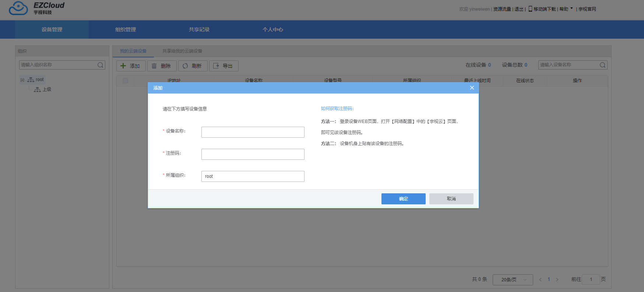Viewport: 644px width, 292px height.
Task: Open the 帮助 dropdown menu
Action: [x=566, y=9]
